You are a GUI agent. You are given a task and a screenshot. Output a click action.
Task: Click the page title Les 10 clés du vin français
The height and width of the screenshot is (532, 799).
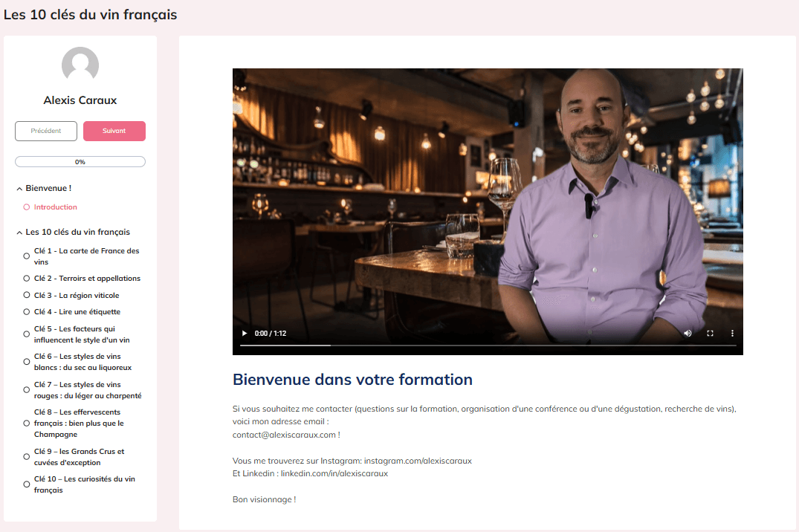(x=90, y=15)
